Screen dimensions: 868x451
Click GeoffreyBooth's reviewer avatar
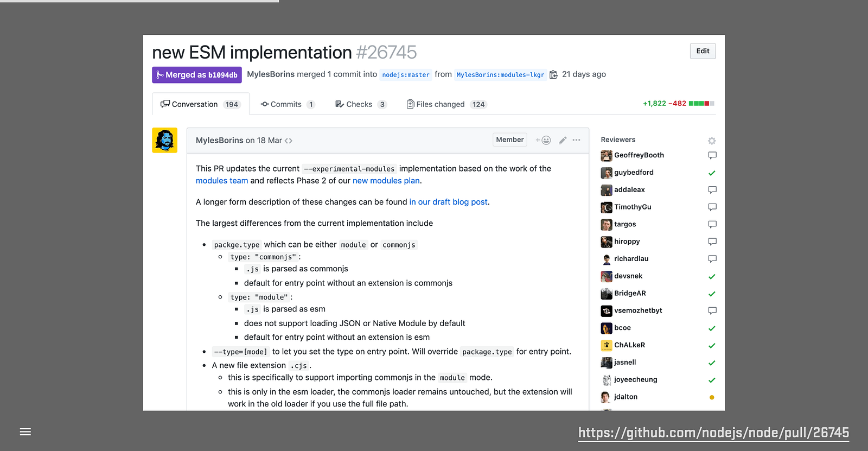(607, 156)
